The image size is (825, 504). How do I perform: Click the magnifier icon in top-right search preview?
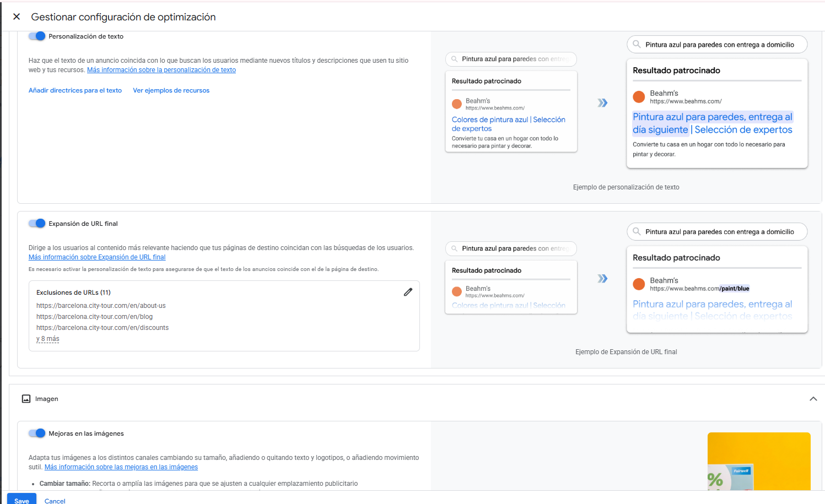(637, 44)
